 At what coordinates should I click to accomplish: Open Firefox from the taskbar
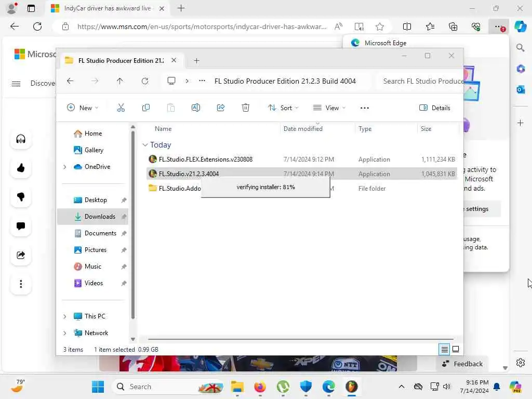click(260, 387)
